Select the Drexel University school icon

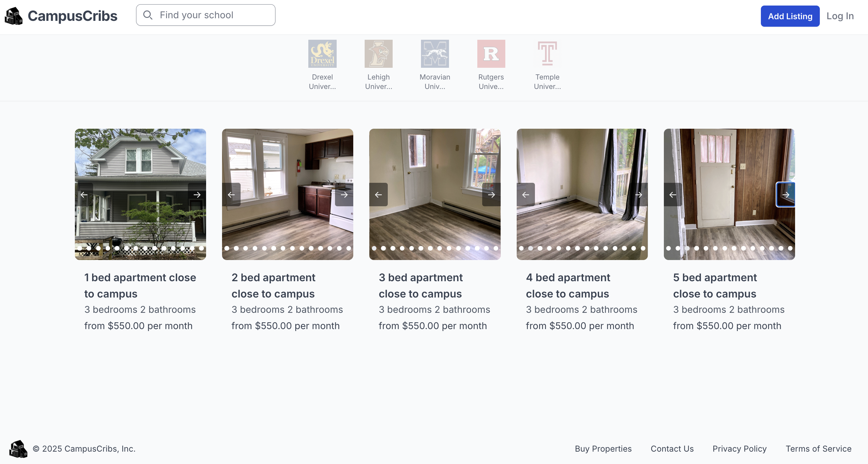tap(322, 54)
